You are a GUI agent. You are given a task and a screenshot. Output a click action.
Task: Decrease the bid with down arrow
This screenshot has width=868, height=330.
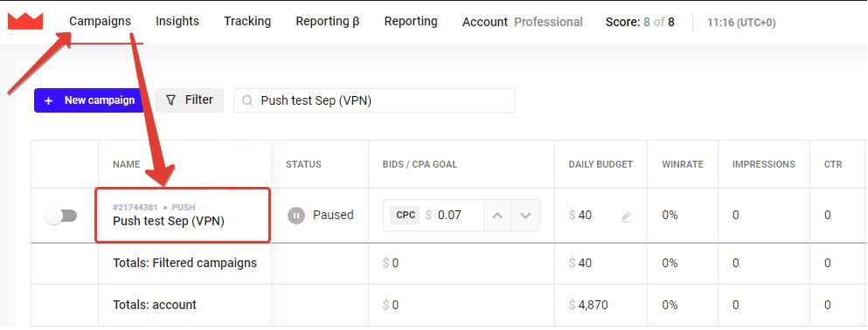(526, 215)
